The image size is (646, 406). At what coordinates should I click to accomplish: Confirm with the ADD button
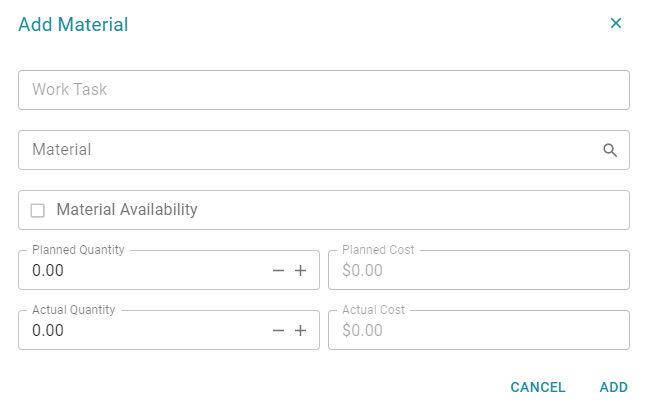pos(613,387)
